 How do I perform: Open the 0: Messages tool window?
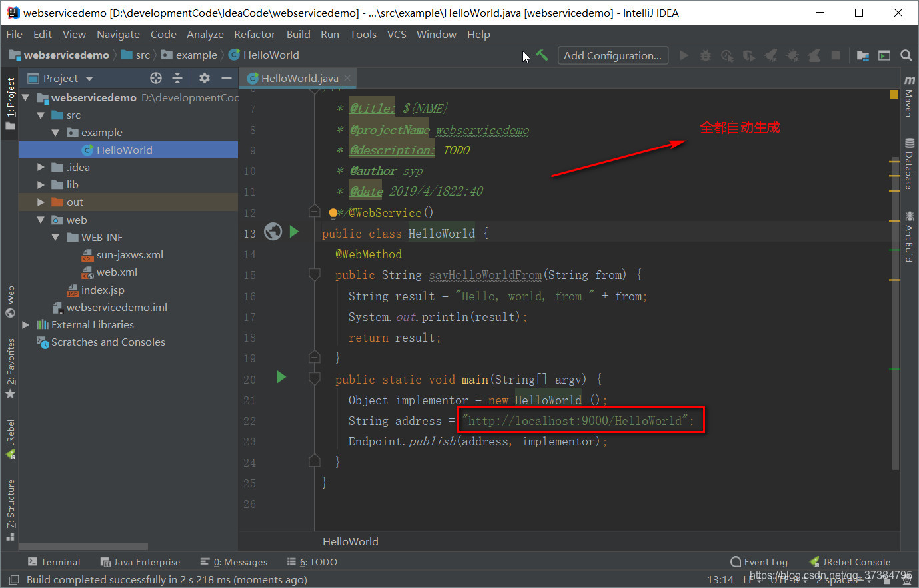(x=234, y=562)
